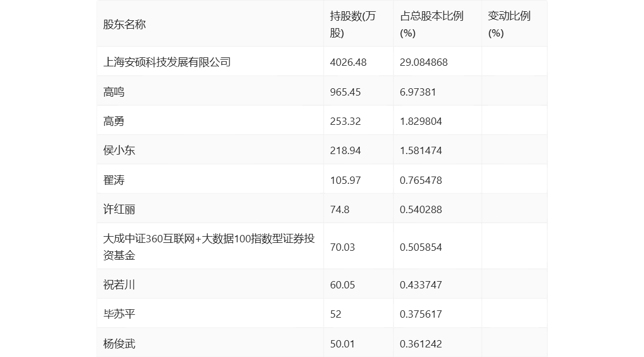This screenshot has width=644, height=357.
Task: Click the 4026.48 shares value
Action: (x=348, y=62)
